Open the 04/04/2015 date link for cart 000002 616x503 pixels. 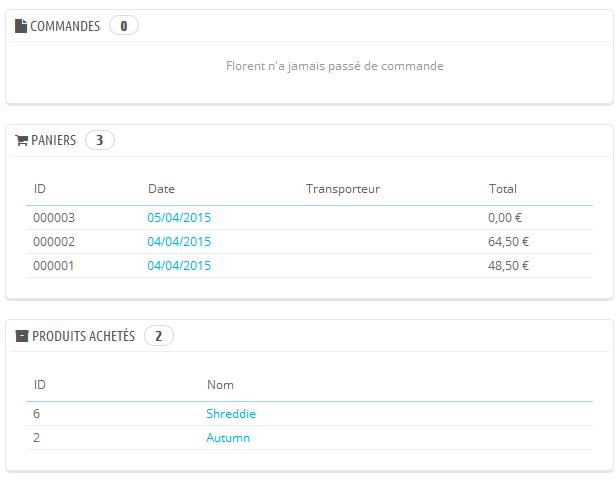coord(179,242)
